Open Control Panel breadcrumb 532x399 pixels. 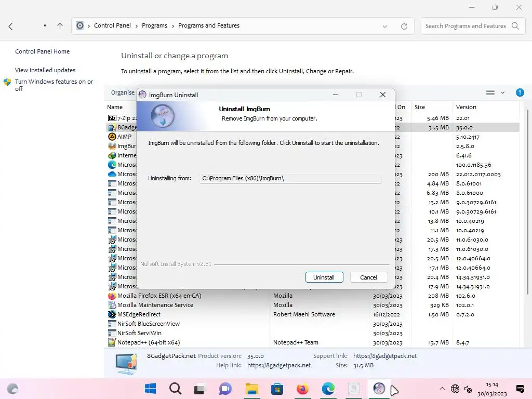pyautogui.click(x=112, y=25)
